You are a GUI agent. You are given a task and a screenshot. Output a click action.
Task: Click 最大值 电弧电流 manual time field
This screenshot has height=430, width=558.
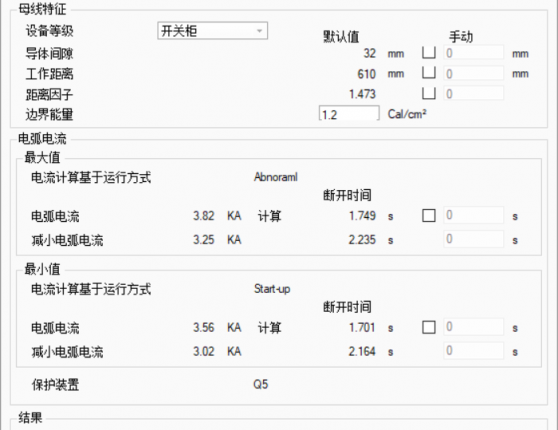(474, 215)
